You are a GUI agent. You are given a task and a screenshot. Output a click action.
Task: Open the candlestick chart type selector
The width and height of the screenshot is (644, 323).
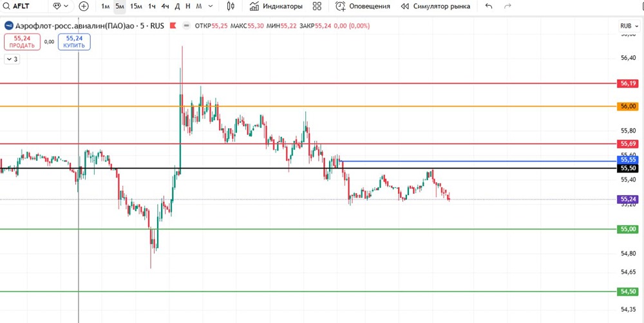click(231, 6)
